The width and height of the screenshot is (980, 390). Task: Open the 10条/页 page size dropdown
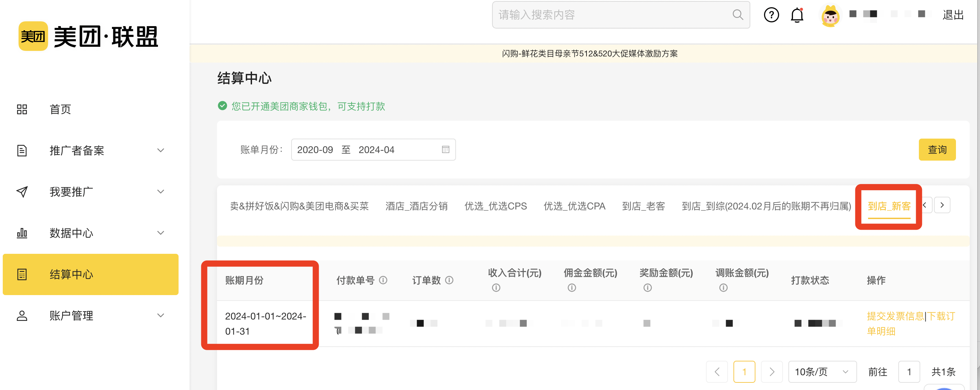822,371
